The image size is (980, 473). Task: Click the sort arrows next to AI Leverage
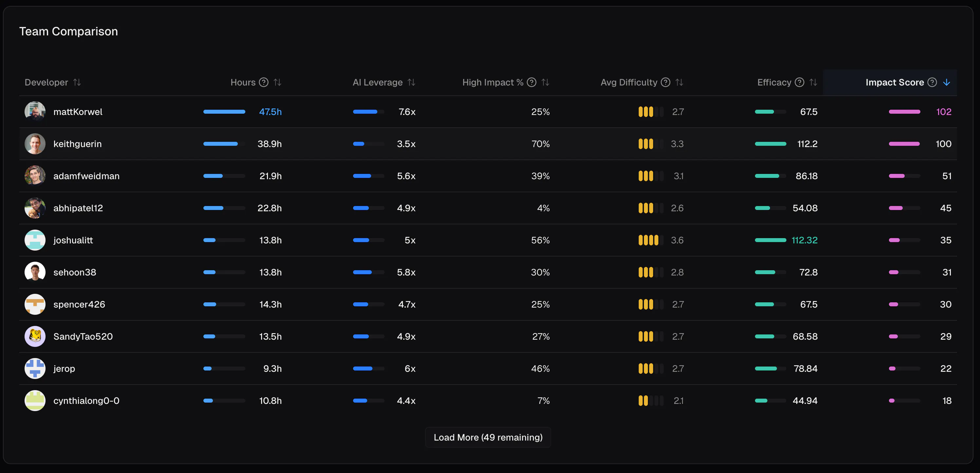click(x=411, y=82)
